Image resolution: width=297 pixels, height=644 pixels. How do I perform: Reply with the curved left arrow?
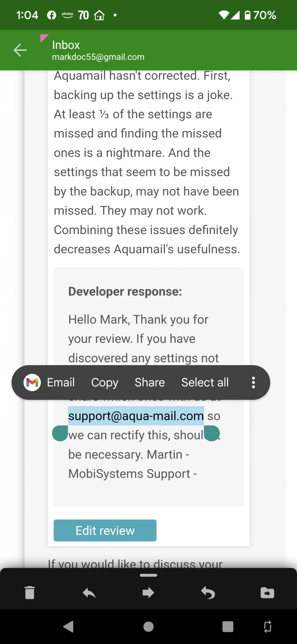(89, 593)
